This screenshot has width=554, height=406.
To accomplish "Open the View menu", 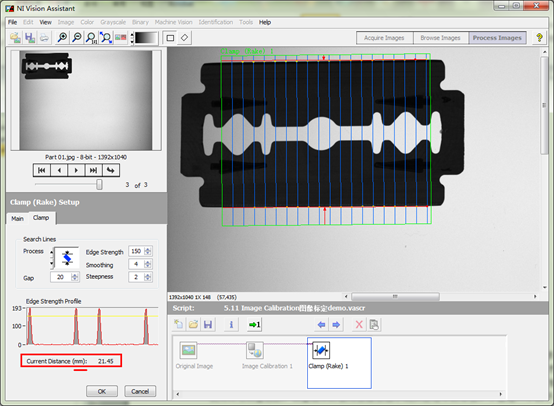I will click(46, 22).
